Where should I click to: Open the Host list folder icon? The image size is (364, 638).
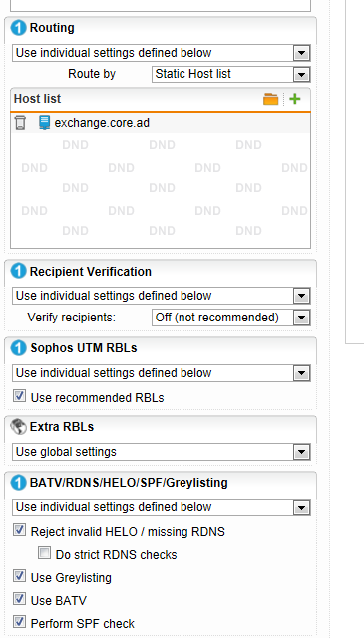click(271, 99)
